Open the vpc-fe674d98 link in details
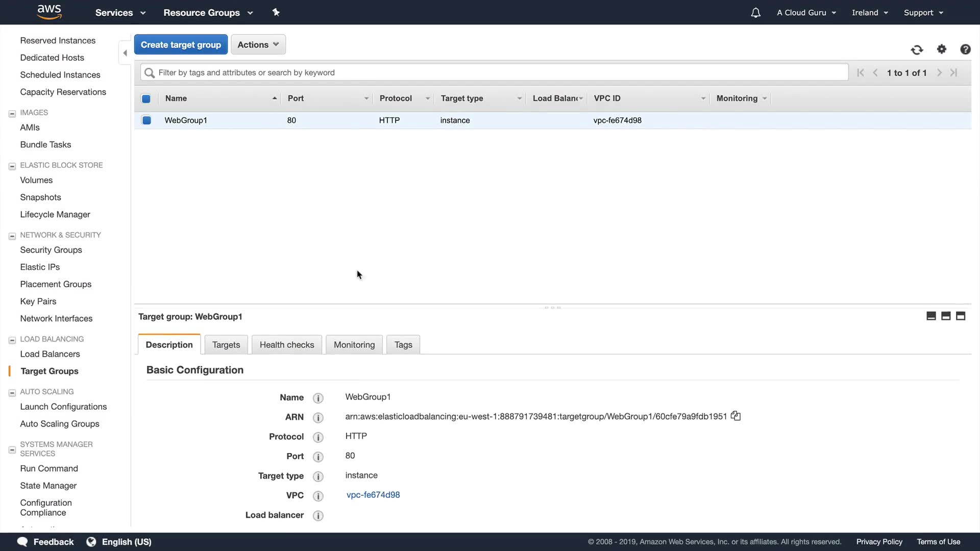This screenshot has height=551, width=980. 373,495
